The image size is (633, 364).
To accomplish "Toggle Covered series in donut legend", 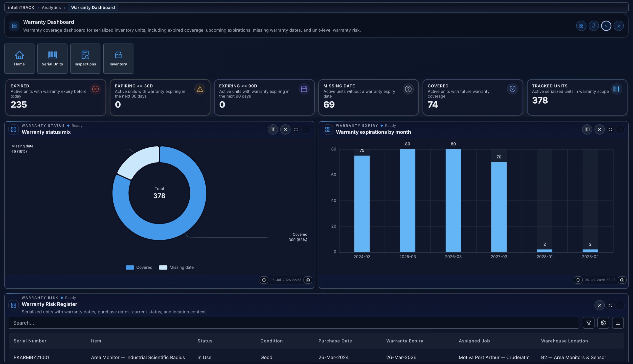I will (x=139, y=268).
